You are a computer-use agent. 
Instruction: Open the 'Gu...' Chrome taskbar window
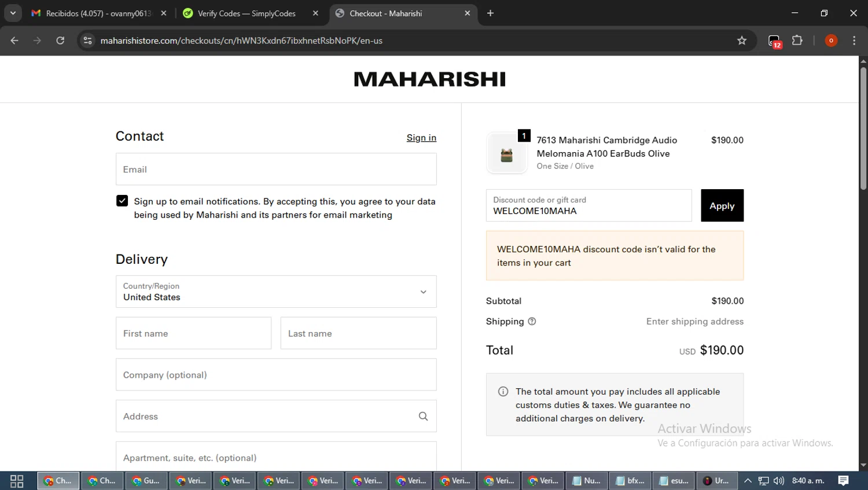(146, 481)
